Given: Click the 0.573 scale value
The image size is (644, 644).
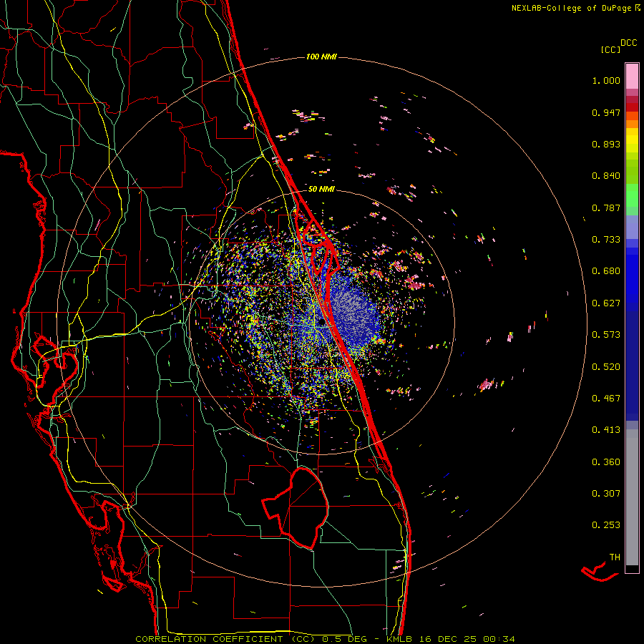Looking at the screenshot, I should coord(606,335).
